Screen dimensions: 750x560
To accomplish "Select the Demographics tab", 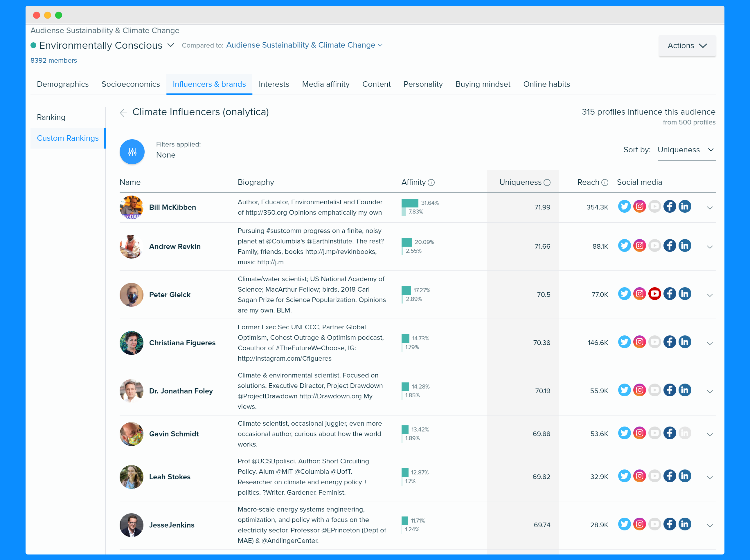I will pos(62,84).
